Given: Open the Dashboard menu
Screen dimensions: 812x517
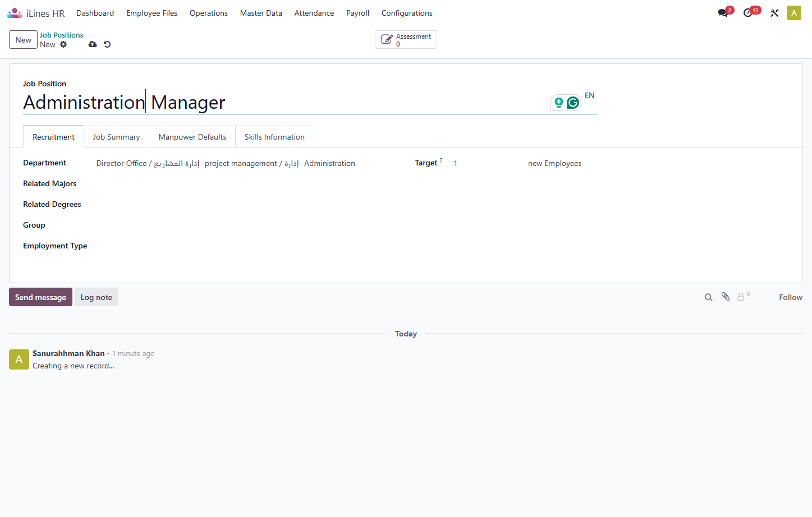Looking at the screenshot, I should coord(95,13).
